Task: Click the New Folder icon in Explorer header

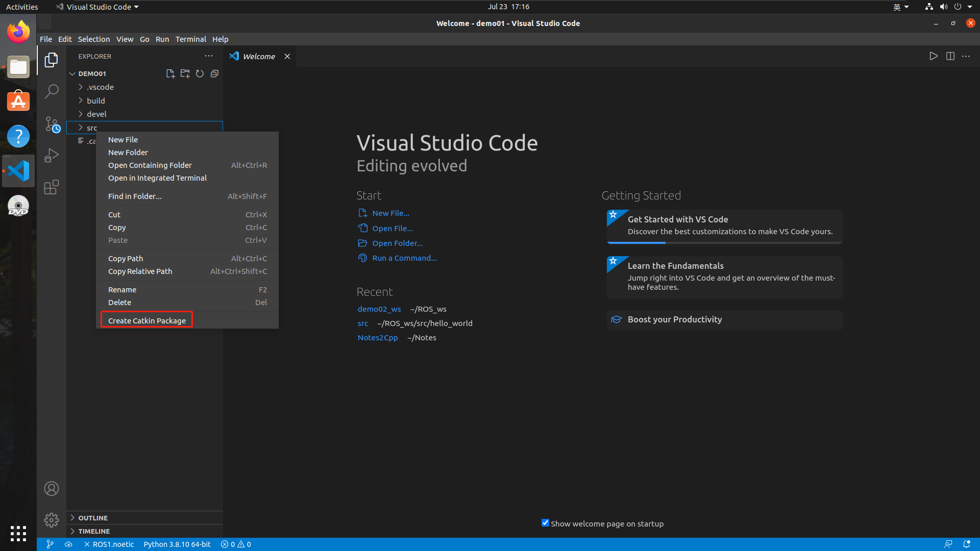Action: (x=185, y=73)
